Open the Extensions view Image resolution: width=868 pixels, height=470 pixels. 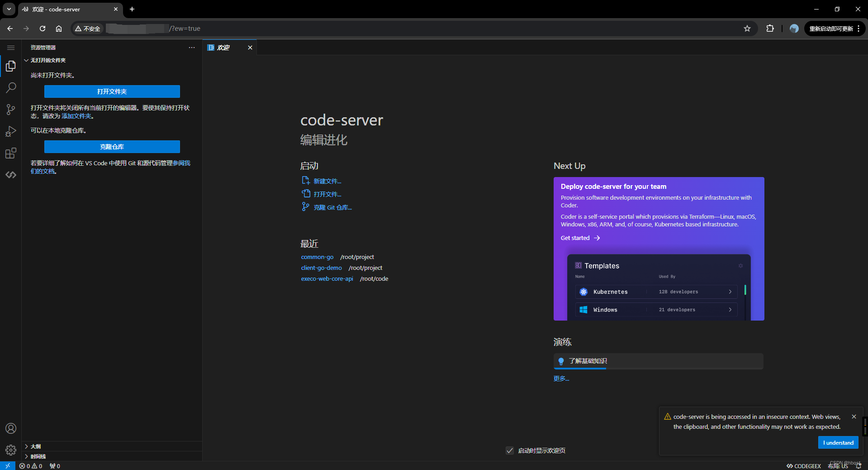coord(11,153)
